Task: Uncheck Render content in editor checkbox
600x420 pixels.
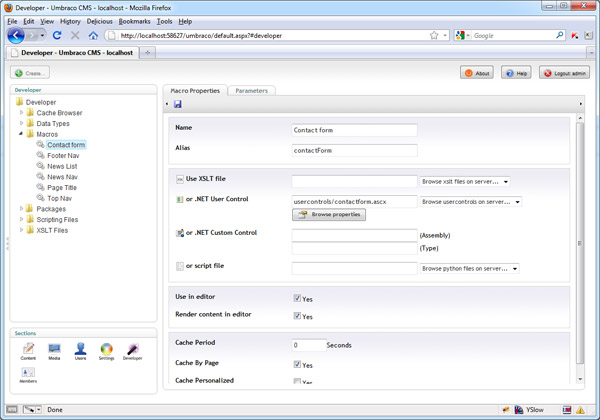Action: pyautogui.click(x=297, y=316)
